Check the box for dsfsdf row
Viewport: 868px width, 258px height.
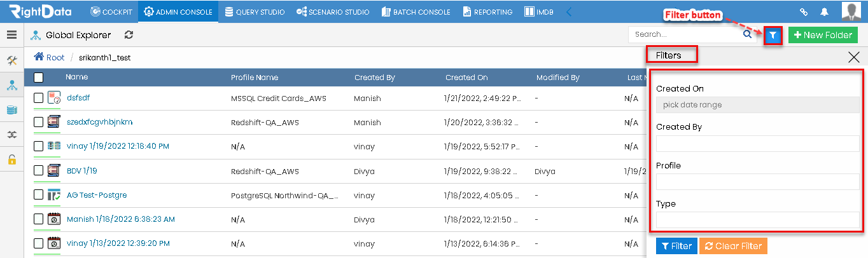pyautogui.click(x=38, y=98)
